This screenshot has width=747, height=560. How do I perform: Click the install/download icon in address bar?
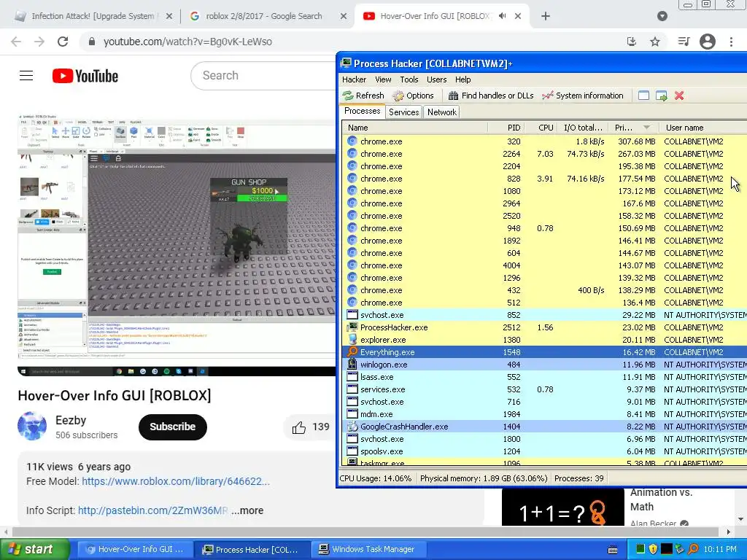coord(632,42)
